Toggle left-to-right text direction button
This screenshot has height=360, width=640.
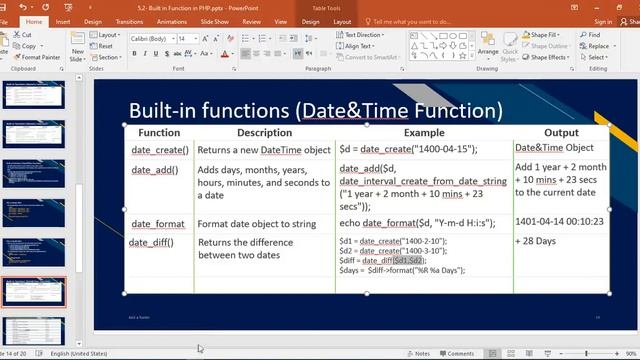(x=298, y=53)
